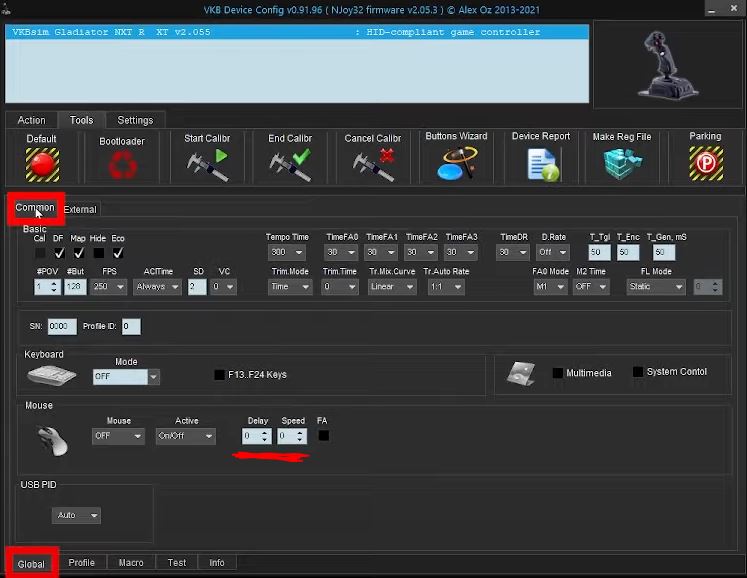Generate a Device Report
This screenshot has height=578, width=747.
[543, 165]
